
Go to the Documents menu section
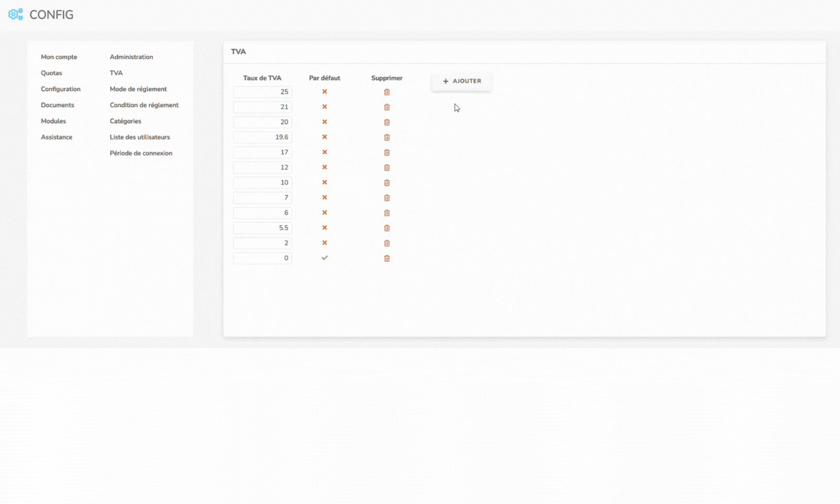click(57, 105)
